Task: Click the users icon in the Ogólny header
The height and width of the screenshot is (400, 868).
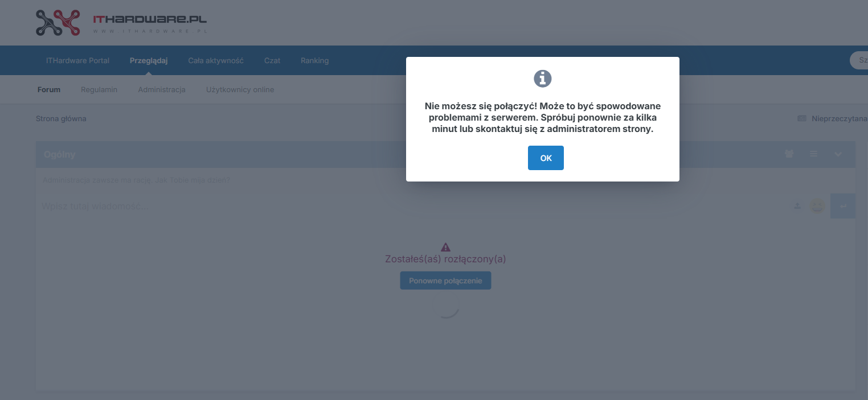Action: (x=789, y=154)
